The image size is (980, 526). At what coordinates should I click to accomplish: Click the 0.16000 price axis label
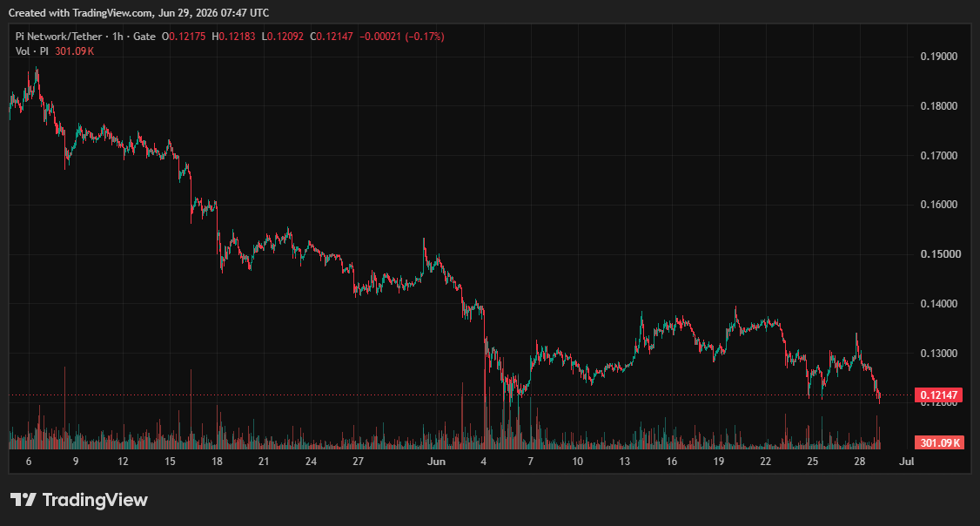point(939,205)
